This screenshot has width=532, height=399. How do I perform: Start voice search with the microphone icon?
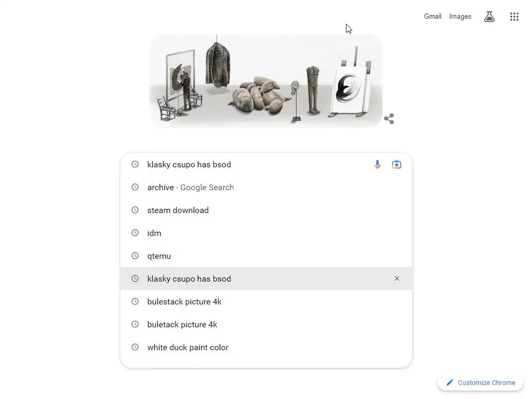coord(377,165)
